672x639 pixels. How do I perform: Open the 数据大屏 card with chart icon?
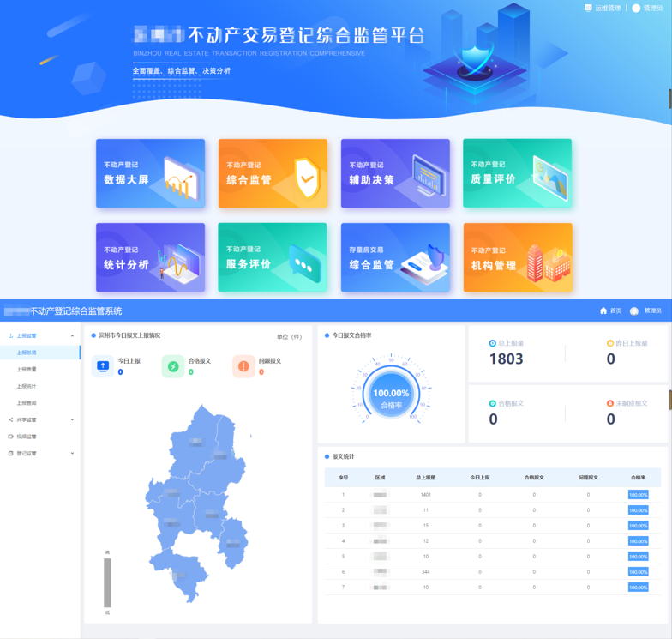tap(150, 173)
